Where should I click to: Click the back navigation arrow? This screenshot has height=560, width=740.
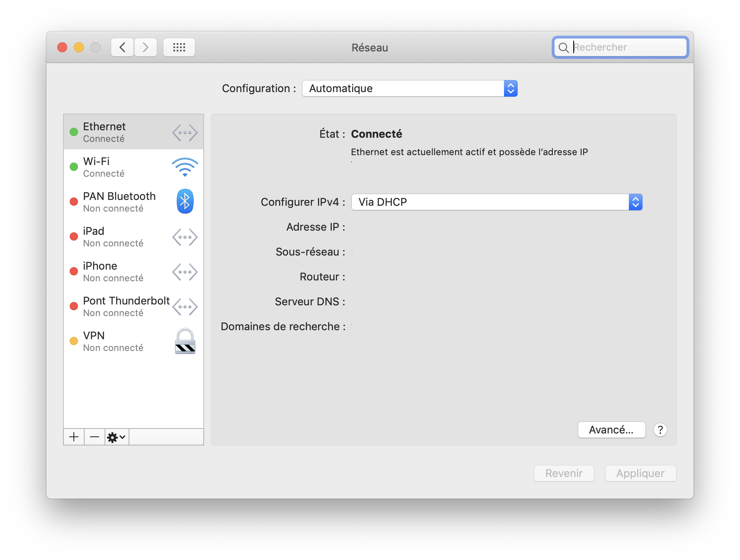tap(122, 47)
